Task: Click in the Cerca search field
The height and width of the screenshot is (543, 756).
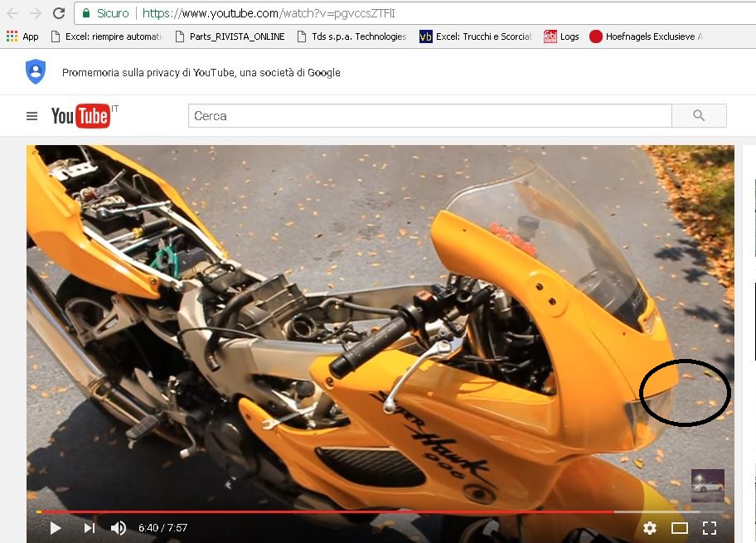Action: pos(429,116)
